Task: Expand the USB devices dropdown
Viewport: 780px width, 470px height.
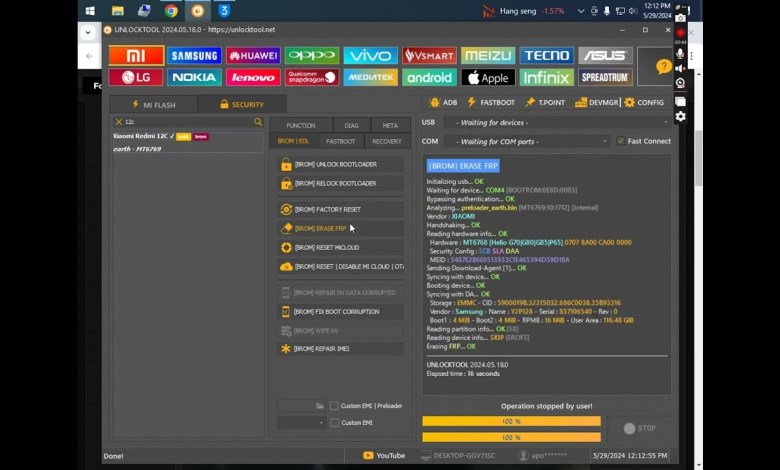Action: [555, 122]
